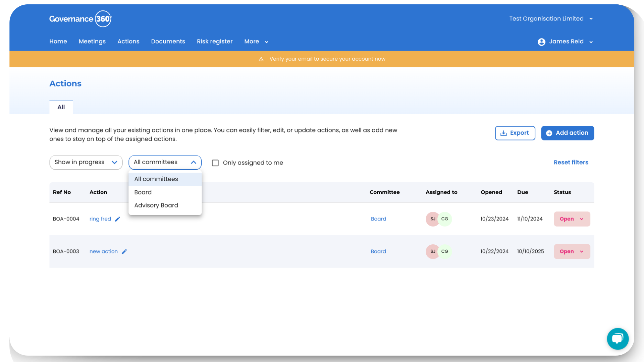Click the Committee column header
The height and width of the screenshot is (362, 644).
(x=385, y=192)
